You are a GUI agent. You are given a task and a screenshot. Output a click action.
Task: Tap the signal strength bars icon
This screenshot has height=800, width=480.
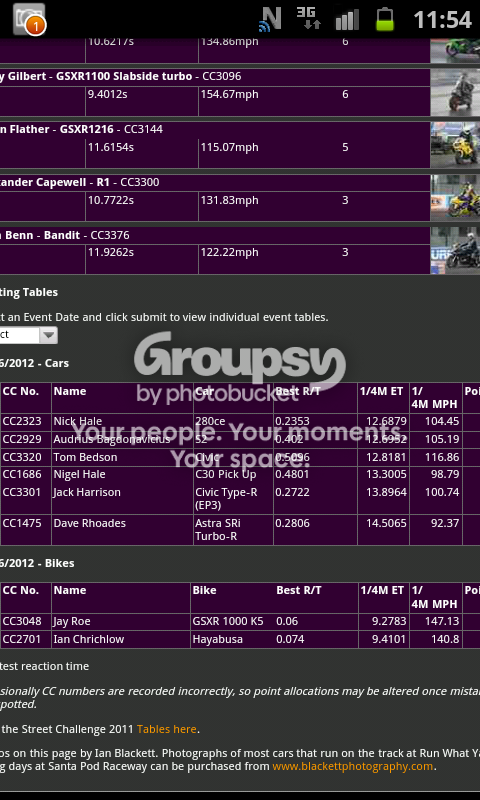[x=347, y=20]
